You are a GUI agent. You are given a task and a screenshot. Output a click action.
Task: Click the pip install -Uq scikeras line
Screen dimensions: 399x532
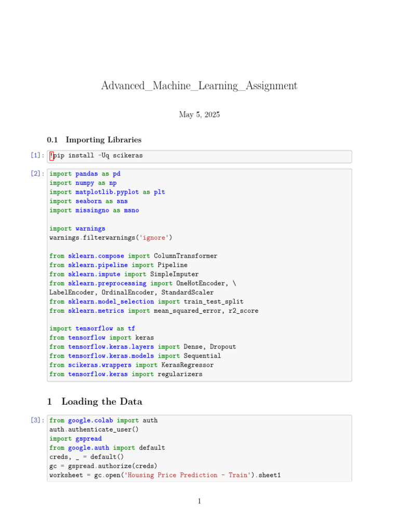pos(96,155)
